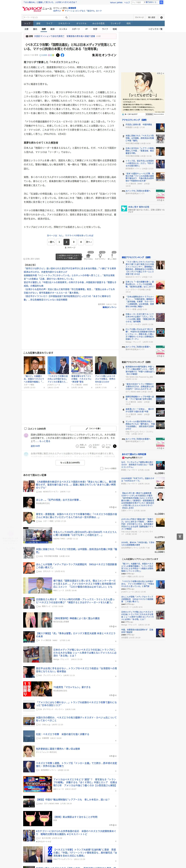Open マイページ link
Viewport: 186px width, 868px height.
pyautogui.click(x=139, y=18)
